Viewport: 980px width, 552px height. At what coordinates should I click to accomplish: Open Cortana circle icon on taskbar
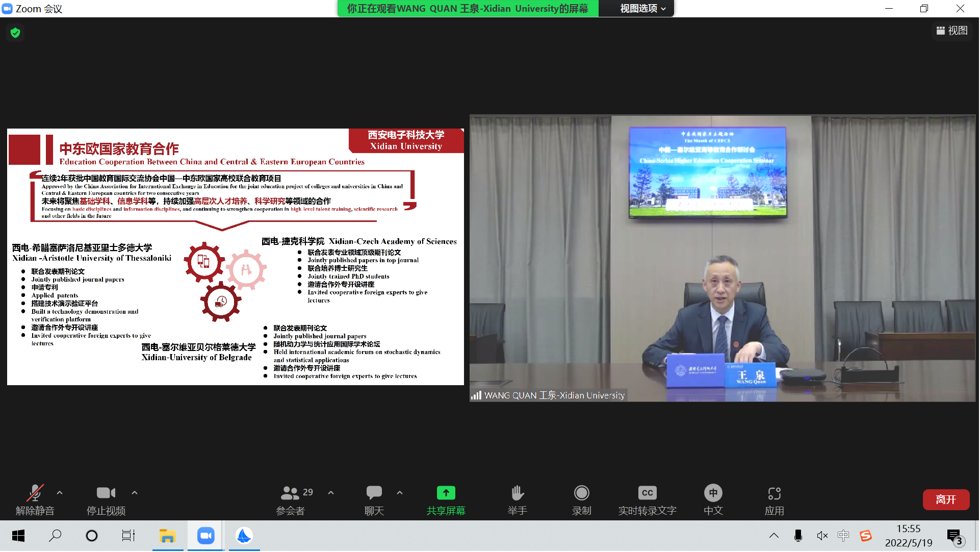(x=92, y=536)
